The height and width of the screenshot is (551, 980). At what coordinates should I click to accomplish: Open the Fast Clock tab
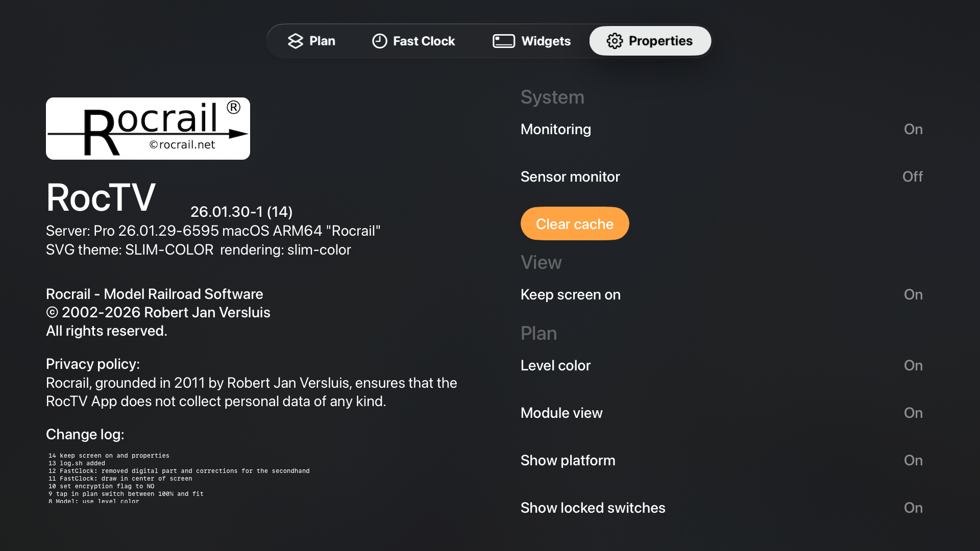(424, 41)
